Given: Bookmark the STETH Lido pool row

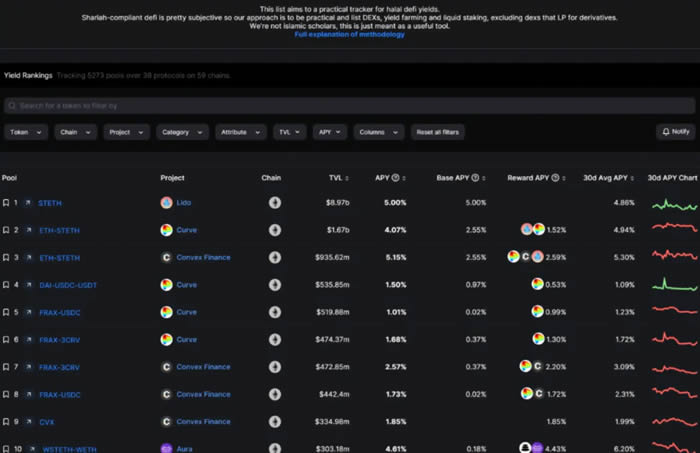Looking at the screenshot, I should click(x=6, y=203).
